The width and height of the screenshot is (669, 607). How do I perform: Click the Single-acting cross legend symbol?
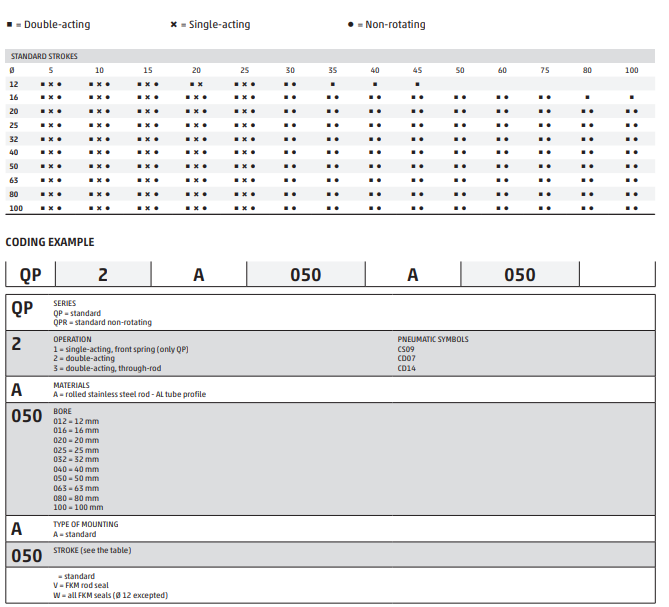click(175, 24)
